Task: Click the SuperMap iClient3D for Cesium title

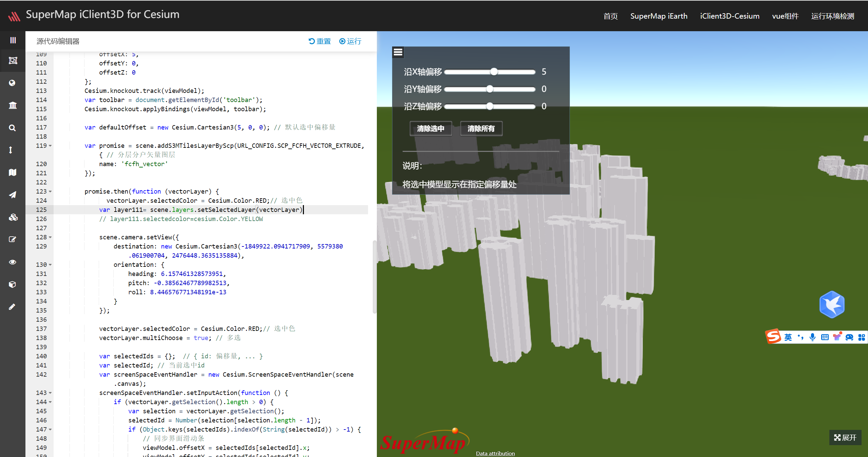Action: click(x=102, y=15)
